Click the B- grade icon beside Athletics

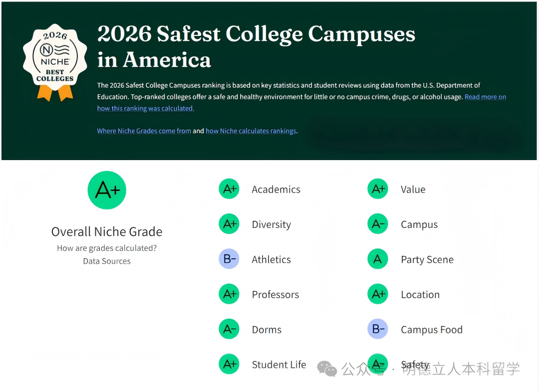point(229,259)
